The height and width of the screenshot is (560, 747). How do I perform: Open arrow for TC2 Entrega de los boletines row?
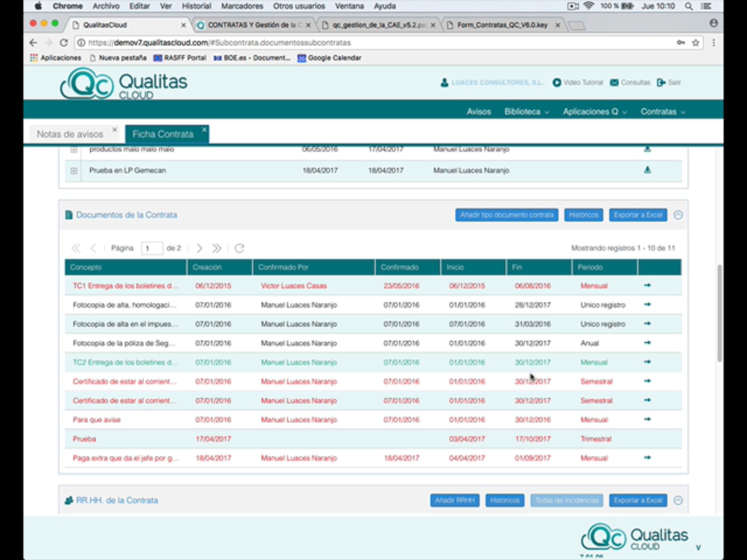(647, 362)
